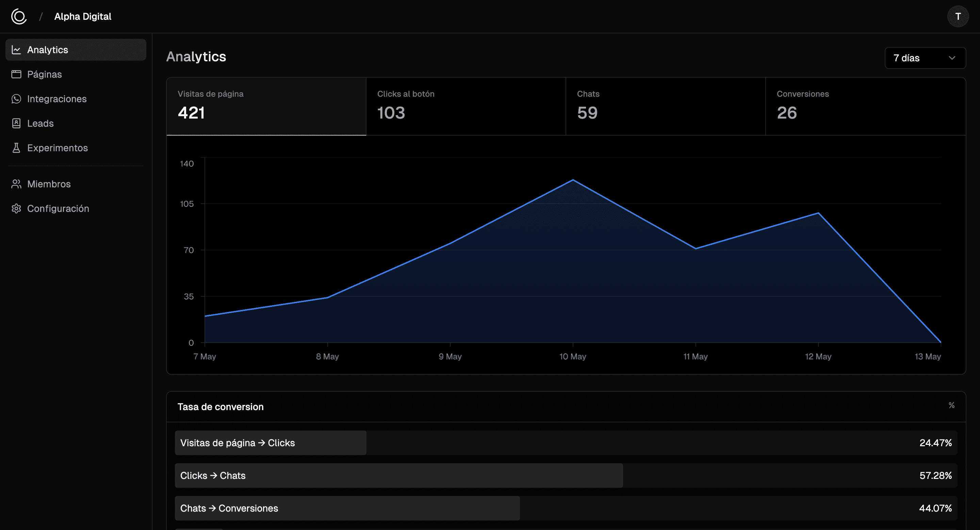
Task: Click the circular app logo icon
Action: pyautogui.click(x=19, y=16)
